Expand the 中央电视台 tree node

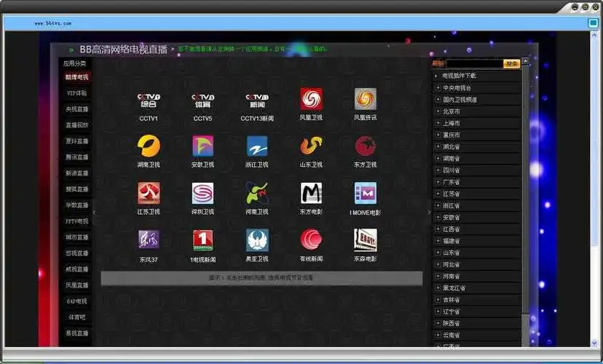tap(438, 87)
